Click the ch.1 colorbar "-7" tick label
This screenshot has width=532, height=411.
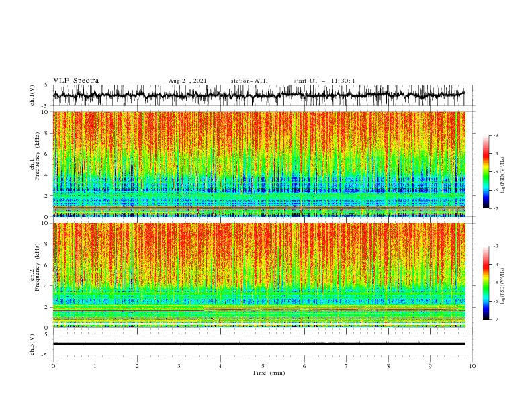pyautogui.click(x=496, y=208)
